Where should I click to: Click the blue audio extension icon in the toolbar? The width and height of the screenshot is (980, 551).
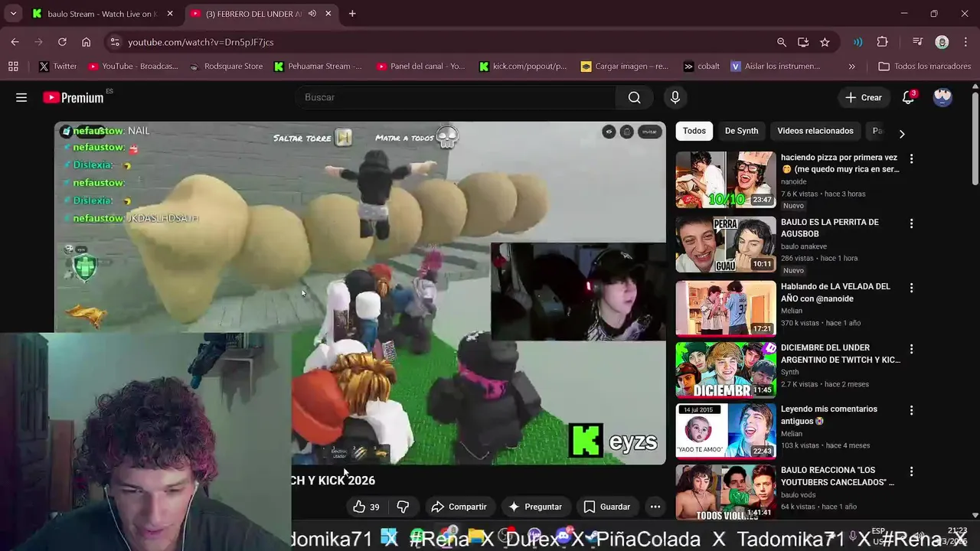point(857,42)
